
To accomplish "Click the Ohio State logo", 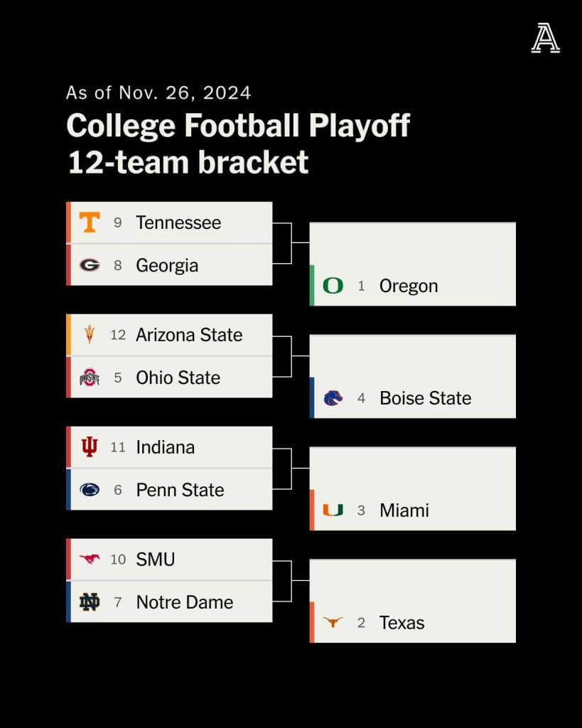I will (x=90, y=378).
